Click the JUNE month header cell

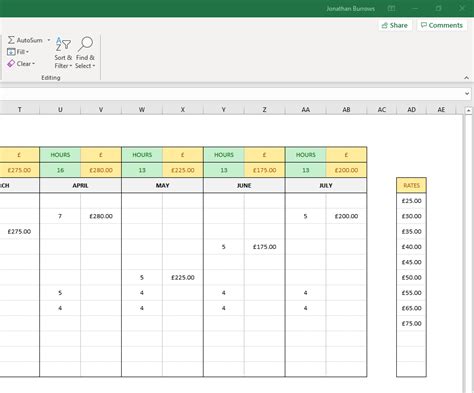244,185
